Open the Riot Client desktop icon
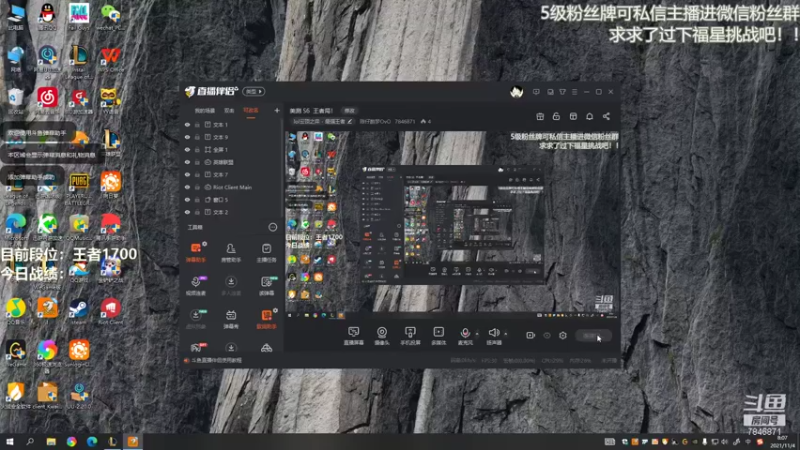 (110, 311)
